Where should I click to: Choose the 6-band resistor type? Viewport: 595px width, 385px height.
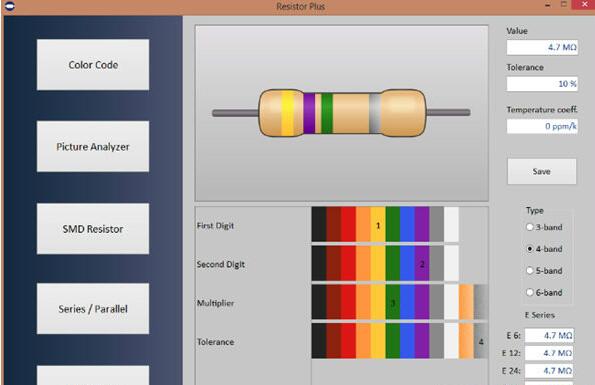point(530,292)
